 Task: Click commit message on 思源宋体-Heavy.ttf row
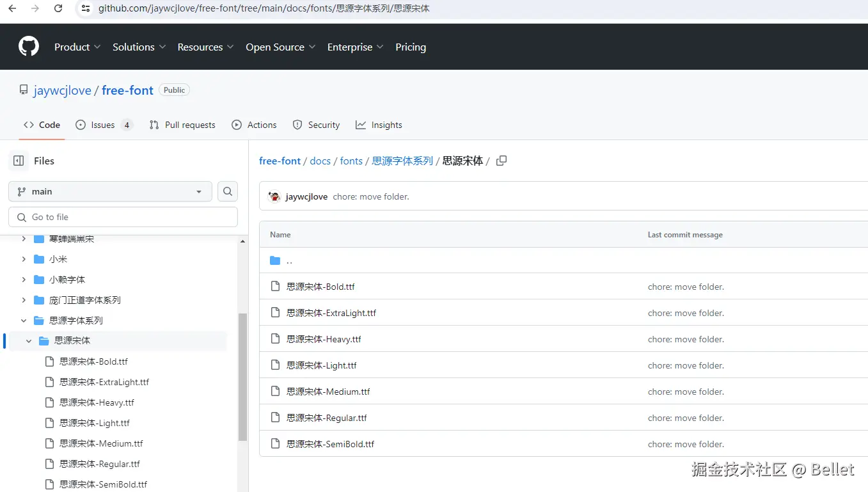coord(686,339)
